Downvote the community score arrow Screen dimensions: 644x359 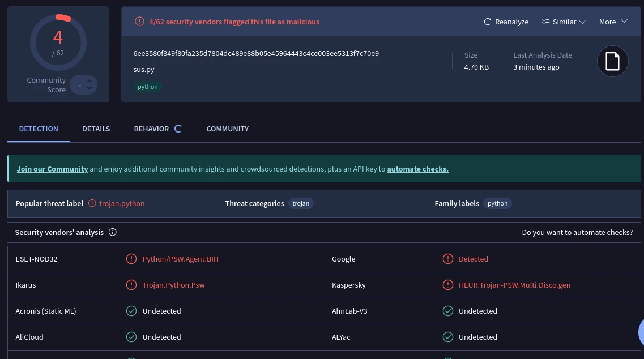[x=89, y=89]
